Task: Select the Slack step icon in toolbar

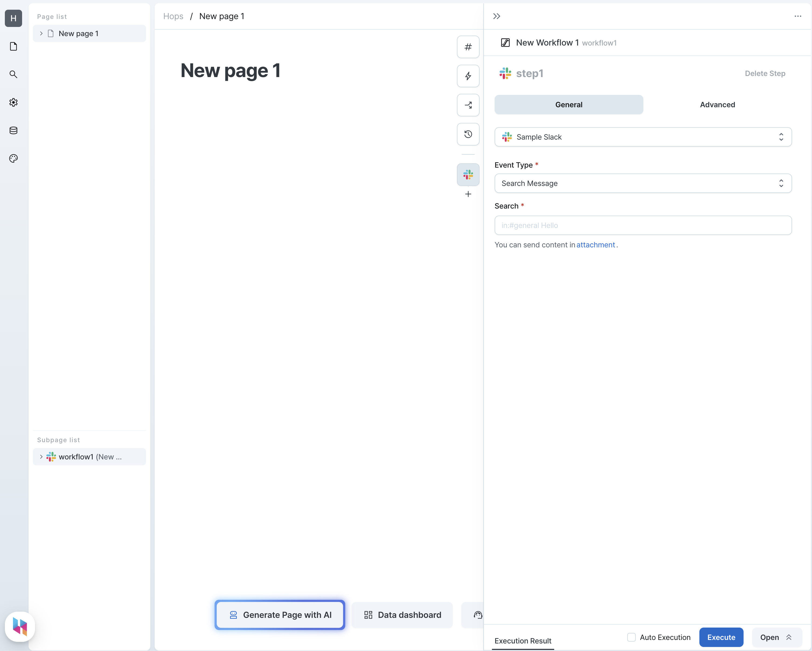Action: pyautogui.click(x=468, y=174)
